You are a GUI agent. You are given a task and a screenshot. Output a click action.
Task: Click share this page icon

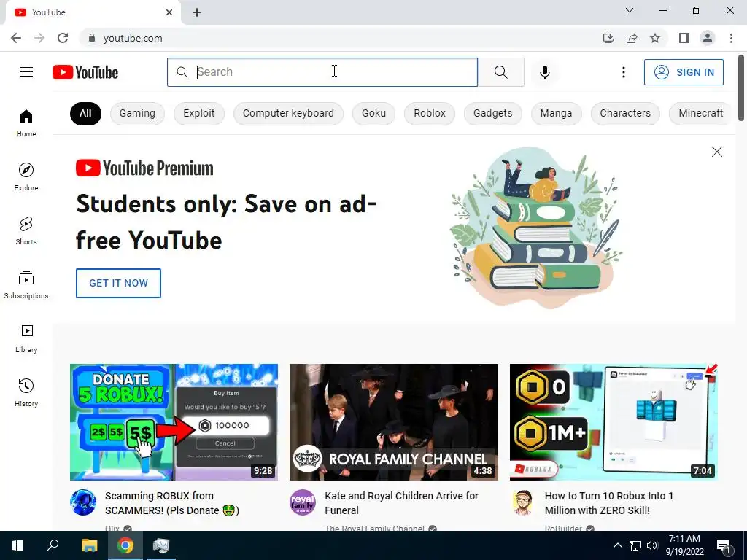pos(632,38)
